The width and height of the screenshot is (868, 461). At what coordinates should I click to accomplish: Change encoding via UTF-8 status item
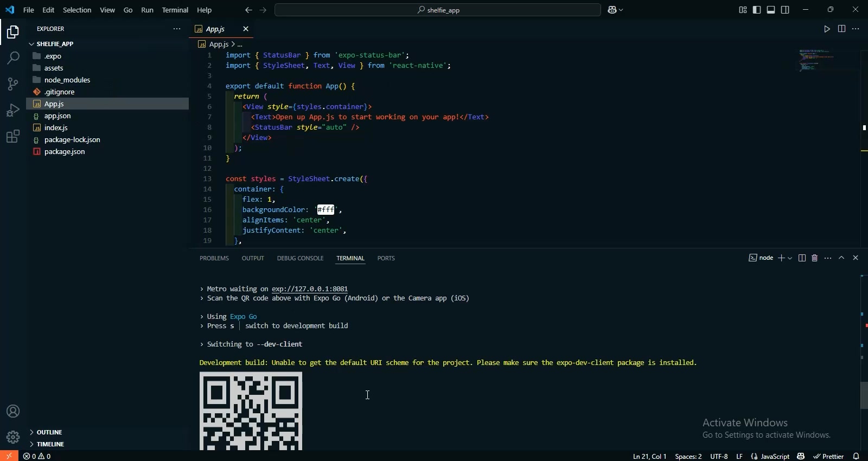[x=719, y=457]
